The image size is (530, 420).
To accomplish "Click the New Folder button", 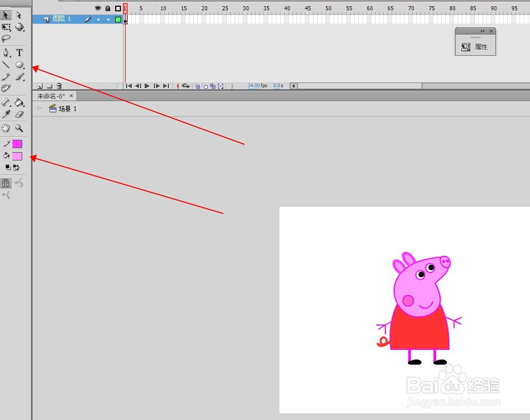I will pos(50,86).
